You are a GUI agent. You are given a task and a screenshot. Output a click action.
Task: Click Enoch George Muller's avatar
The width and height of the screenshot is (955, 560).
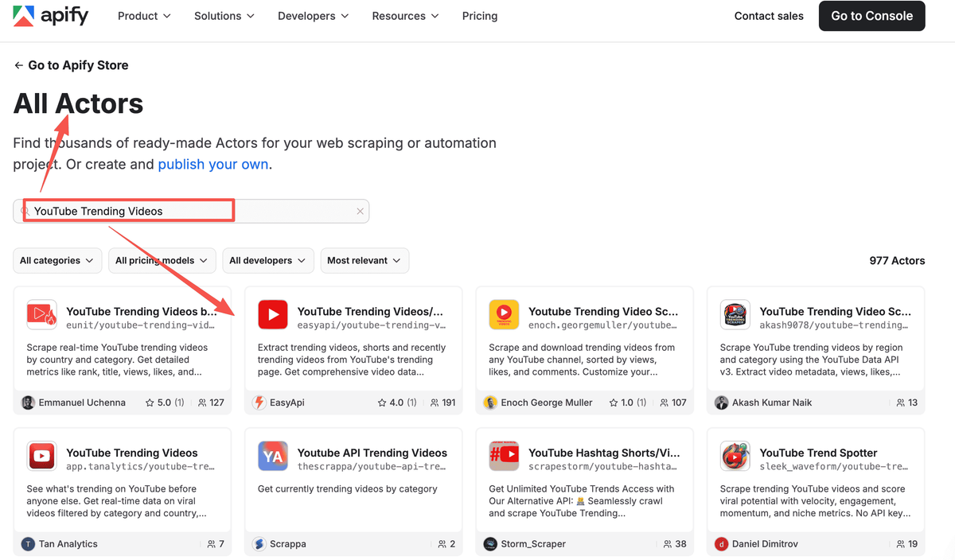490,402
